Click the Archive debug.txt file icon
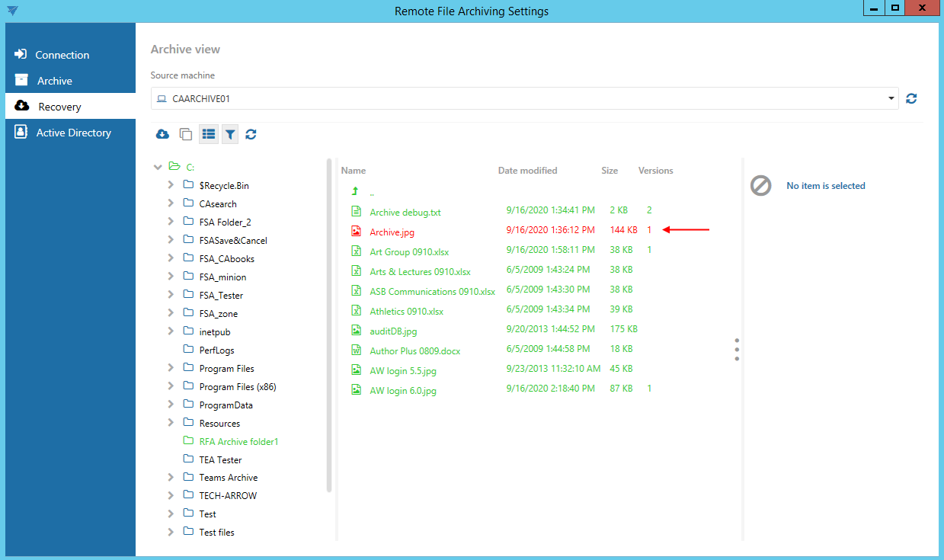This screenshot has height=560, width=944. pyautogui.click(x=355, y=211)
